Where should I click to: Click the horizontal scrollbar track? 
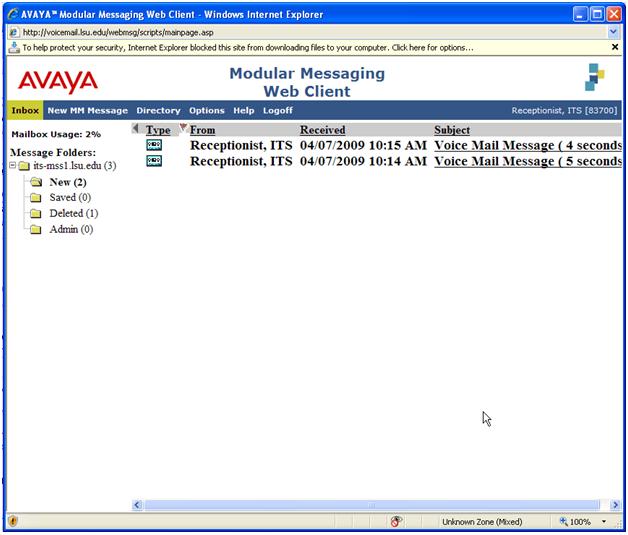pyautogui.click(x=372, y=505)
